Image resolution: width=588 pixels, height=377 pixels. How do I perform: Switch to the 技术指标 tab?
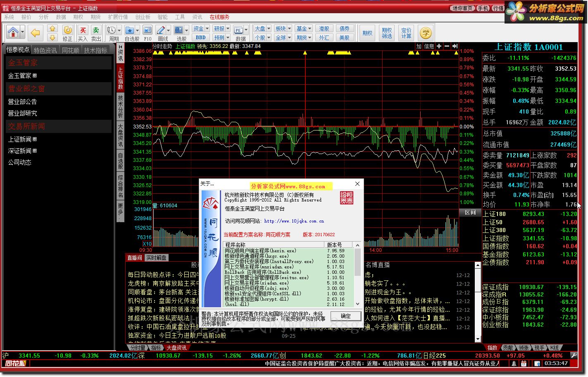pos(96,50)
